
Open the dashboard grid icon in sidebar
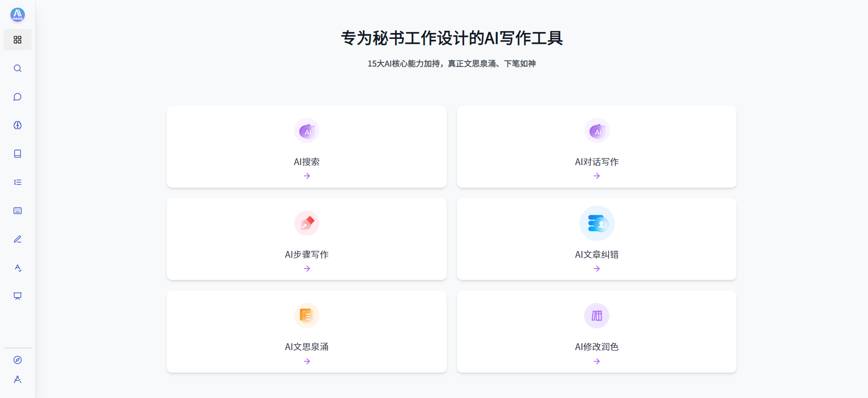(x=18, y=40)
